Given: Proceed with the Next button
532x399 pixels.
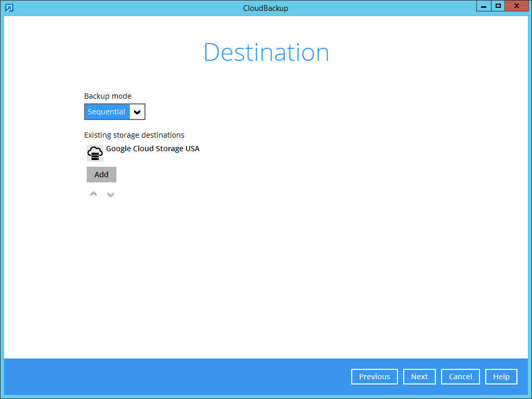Looking at the screenshot, I should 419,377.
